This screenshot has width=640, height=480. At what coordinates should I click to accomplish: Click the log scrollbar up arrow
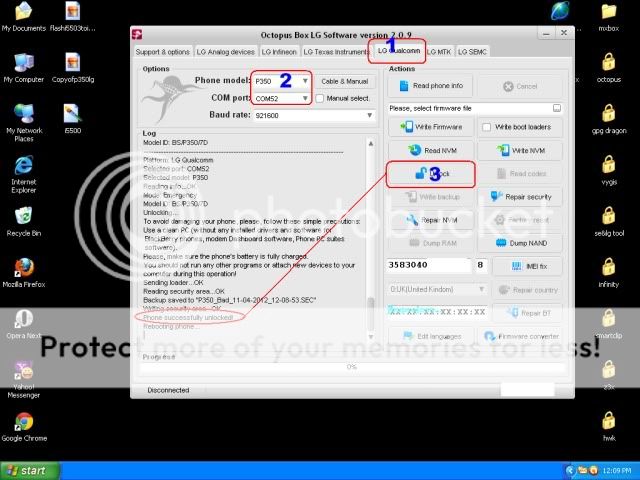371,143
